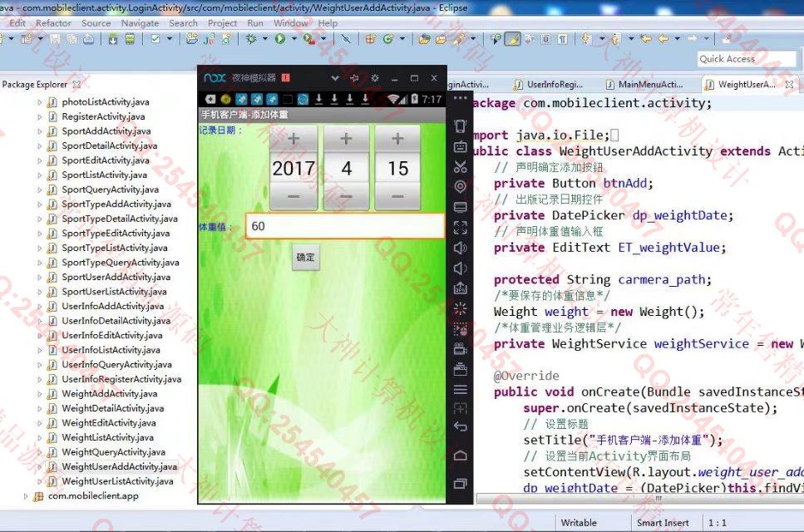Click Nox Android back arrow icon

click(460, 426)
